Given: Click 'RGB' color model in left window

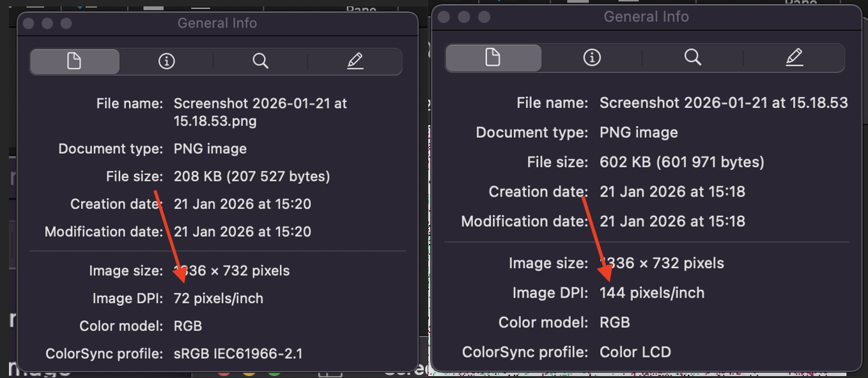Looking at the screenshot, I should tap(188, 326).
